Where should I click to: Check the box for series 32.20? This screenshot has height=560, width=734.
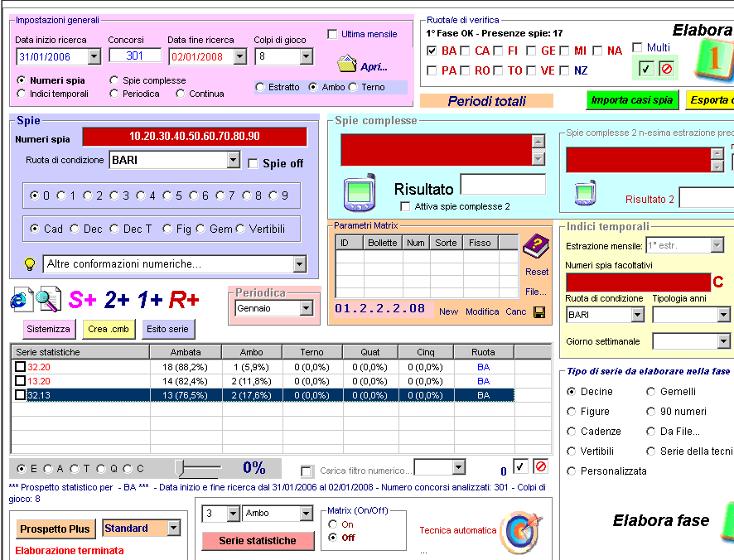tap(20, 367)
